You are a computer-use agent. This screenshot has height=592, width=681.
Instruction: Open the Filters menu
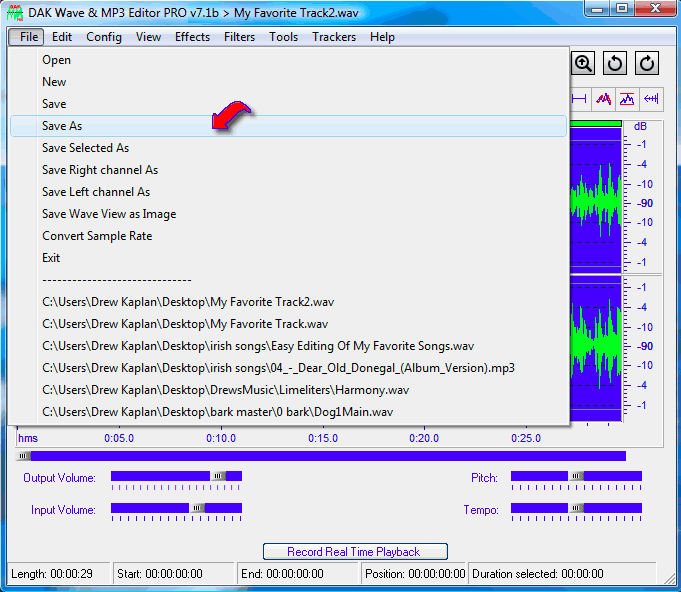[239, 37]
